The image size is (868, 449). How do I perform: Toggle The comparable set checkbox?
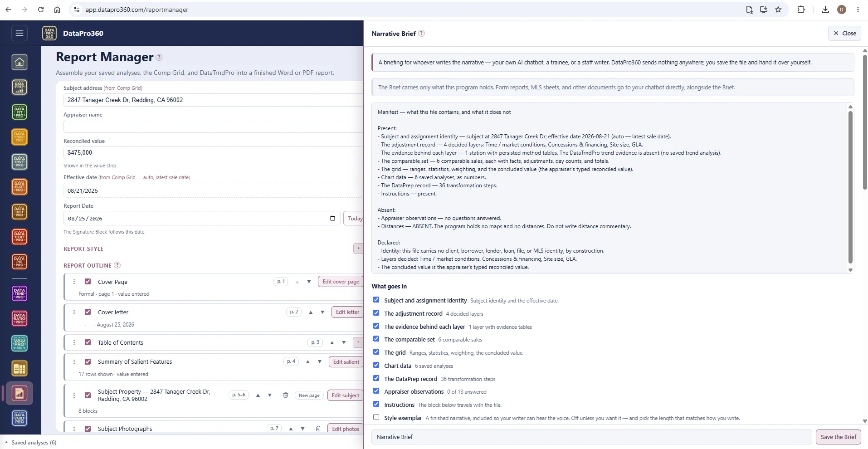pyautogui.click(x=376, y=339)
